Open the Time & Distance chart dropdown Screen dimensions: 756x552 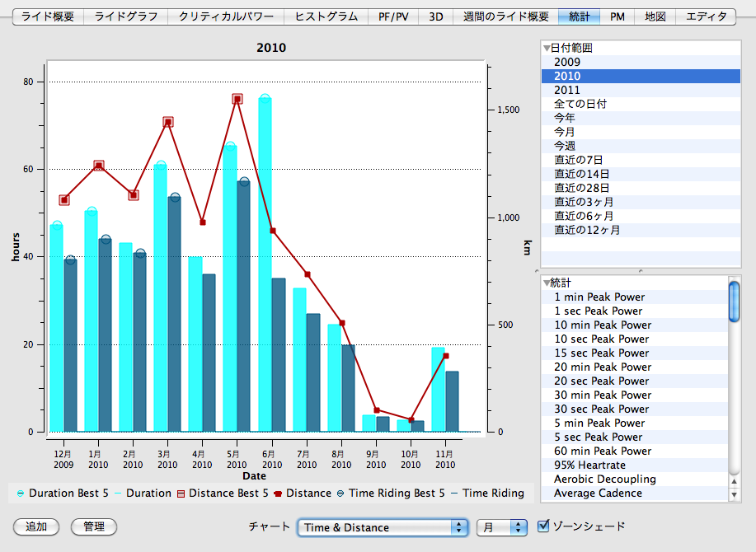point(383,527)
